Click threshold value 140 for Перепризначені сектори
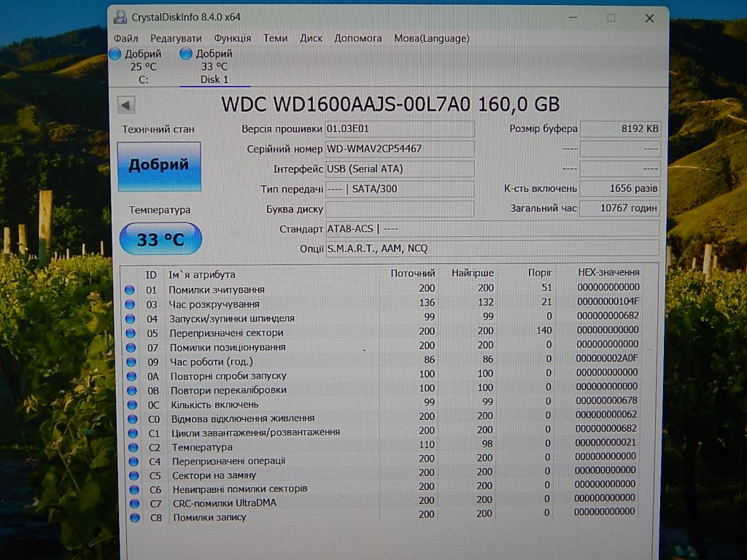The width and height of the screenshot is (747, 560). tap(543, 330)
